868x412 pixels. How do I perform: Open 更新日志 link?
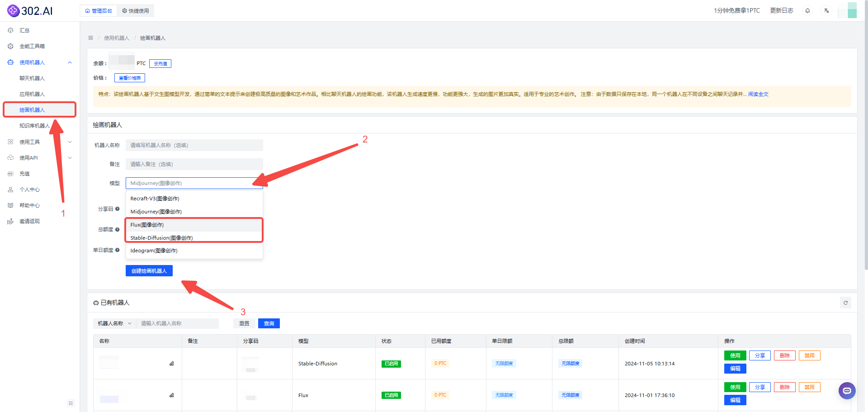(x=782, y=10)
